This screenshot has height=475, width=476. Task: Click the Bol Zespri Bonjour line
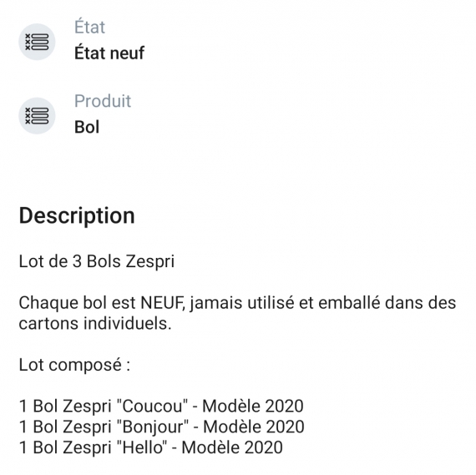(x=161, y=427)
